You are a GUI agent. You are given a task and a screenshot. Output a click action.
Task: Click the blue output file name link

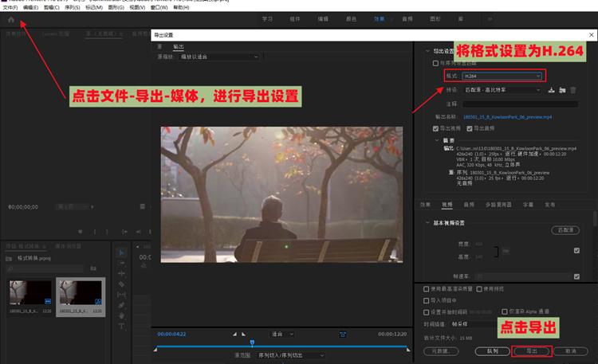pyautogui.click(x=507, y=117)
